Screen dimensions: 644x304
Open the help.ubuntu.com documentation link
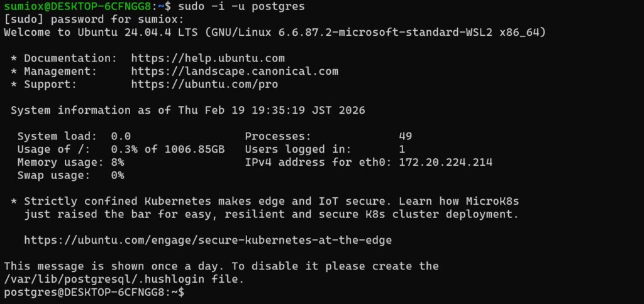208,58
